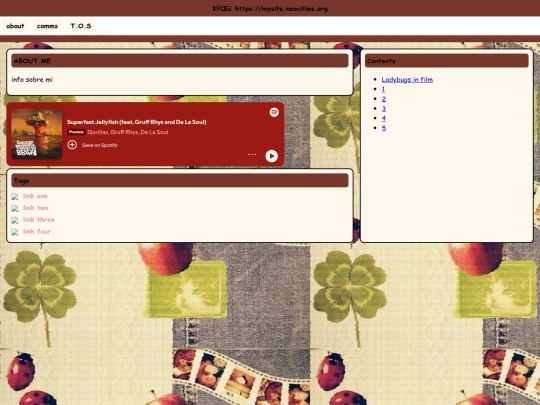Screen dimensions: 540x405
Task: Open contents link 1
Action: click(x=383, y=89)
